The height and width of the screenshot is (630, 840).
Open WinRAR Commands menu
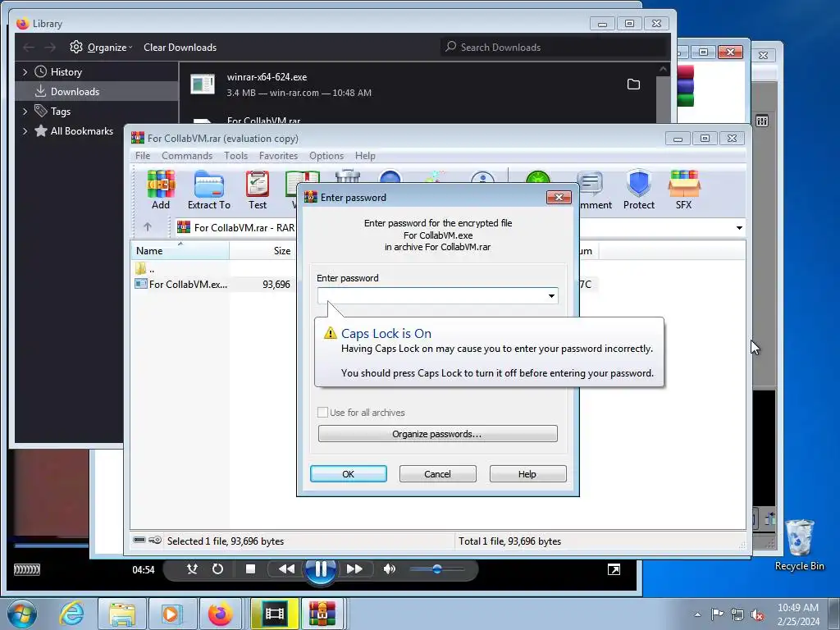tap(187, 156)
